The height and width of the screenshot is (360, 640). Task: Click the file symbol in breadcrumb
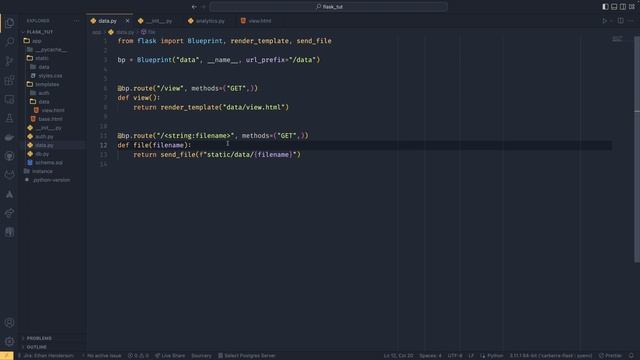[148, 32]
